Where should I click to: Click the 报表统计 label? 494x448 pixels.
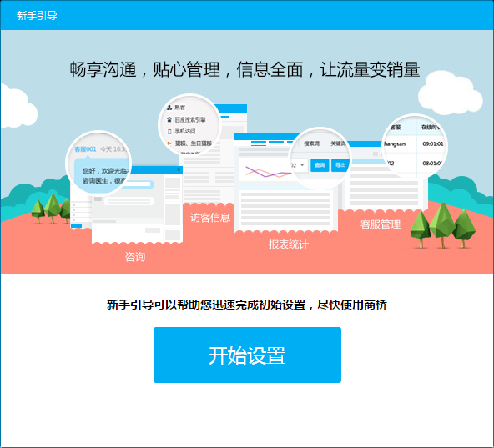[x=288, y=244]
